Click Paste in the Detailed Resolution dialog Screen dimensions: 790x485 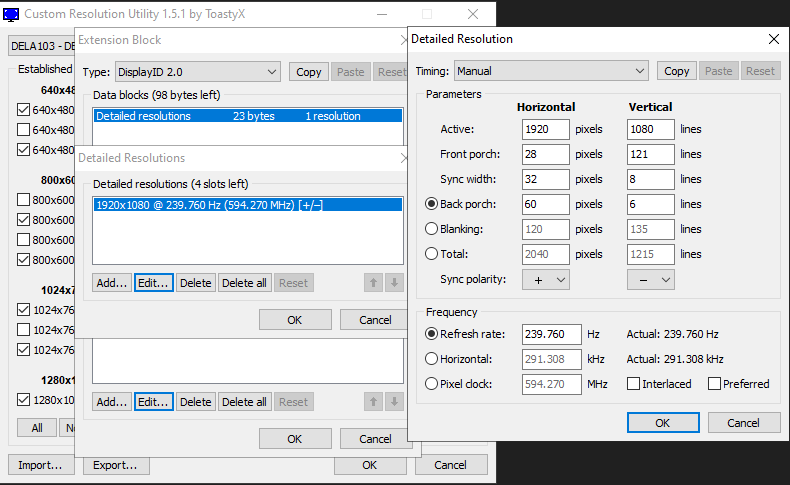718,71
